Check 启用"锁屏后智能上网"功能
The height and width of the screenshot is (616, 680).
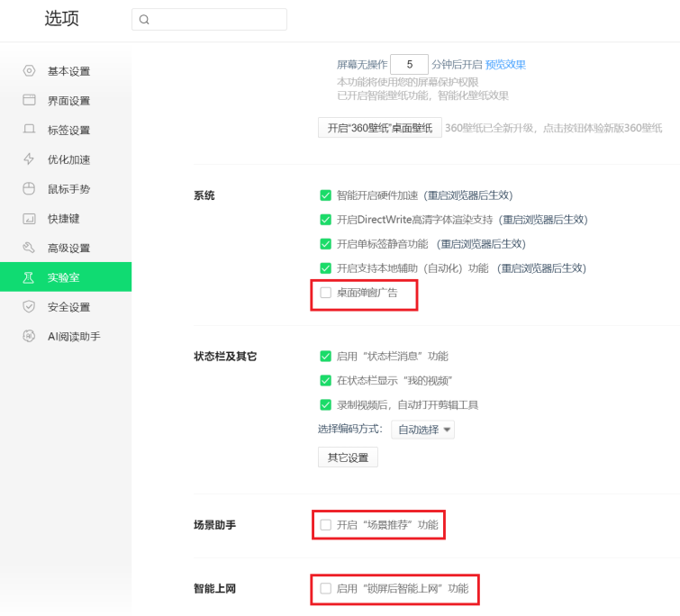coord(326,588)
